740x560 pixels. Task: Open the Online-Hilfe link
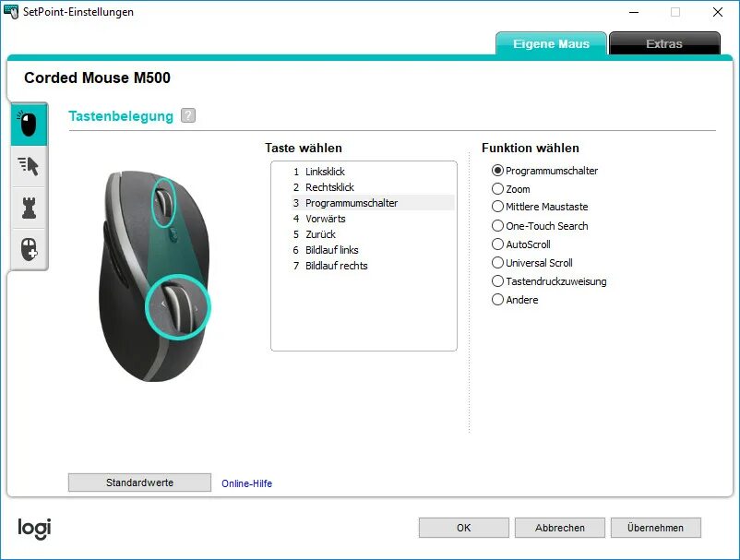(x=247, y=483)
